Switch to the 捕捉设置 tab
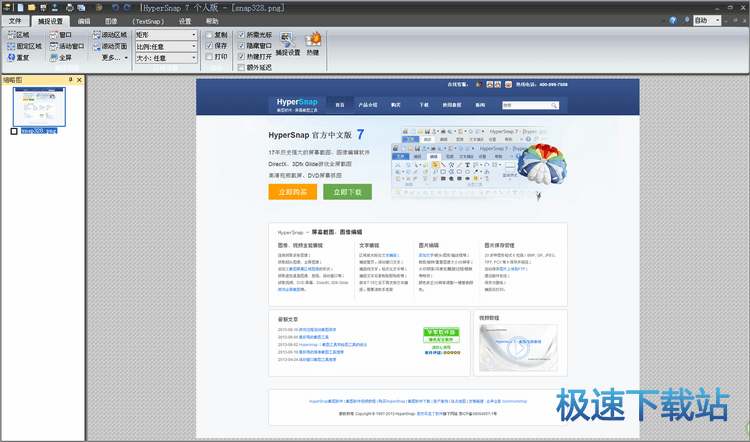Screen dimensions: 750x442 50,21
